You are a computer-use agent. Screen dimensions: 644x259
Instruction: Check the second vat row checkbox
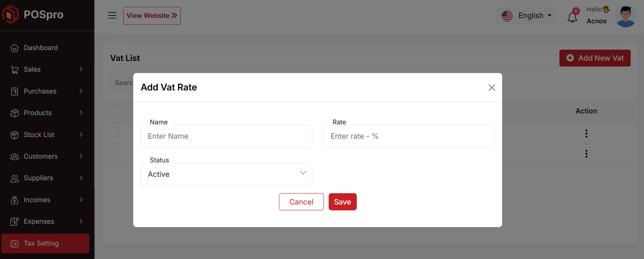(115, 152)
